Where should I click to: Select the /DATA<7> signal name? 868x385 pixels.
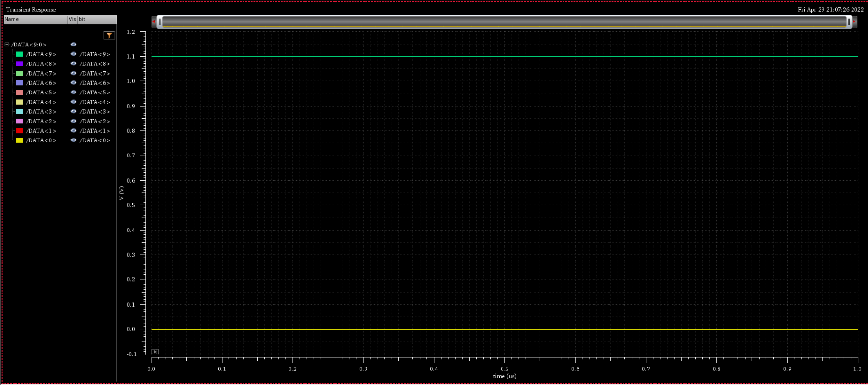click(x=41, y=74)
